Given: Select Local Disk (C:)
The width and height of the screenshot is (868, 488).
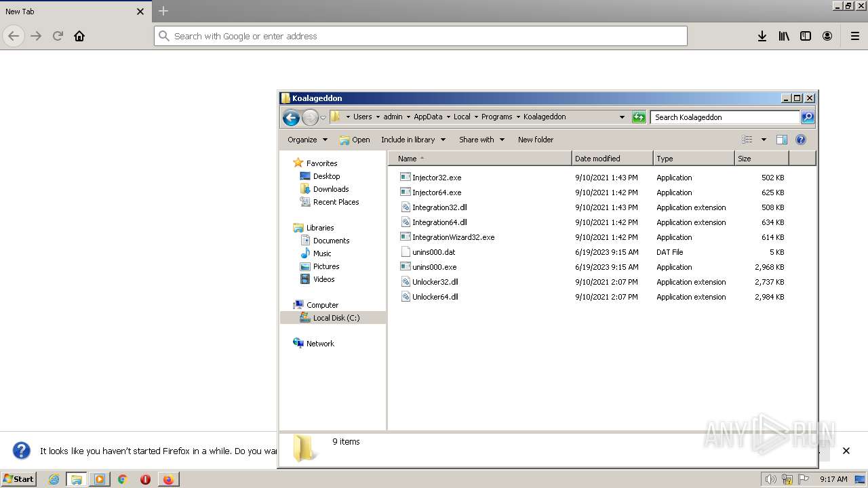Looking at the screenshot, I should tap(336, 318).
